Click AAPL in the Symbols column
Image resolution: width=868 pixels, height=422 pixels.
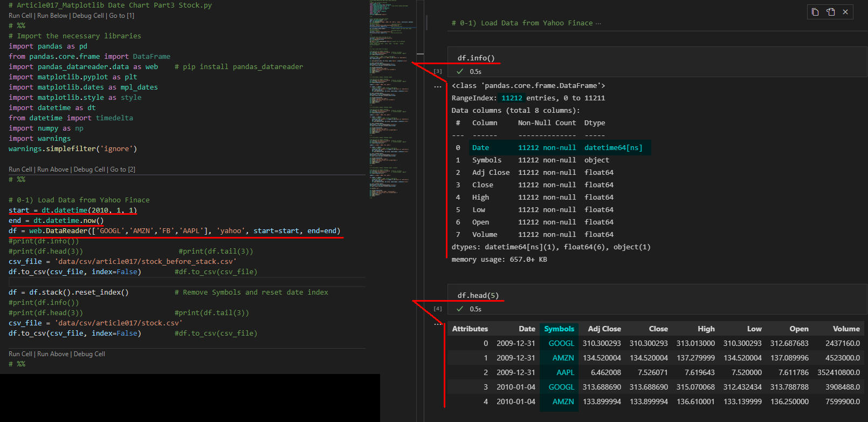point(566,372)
